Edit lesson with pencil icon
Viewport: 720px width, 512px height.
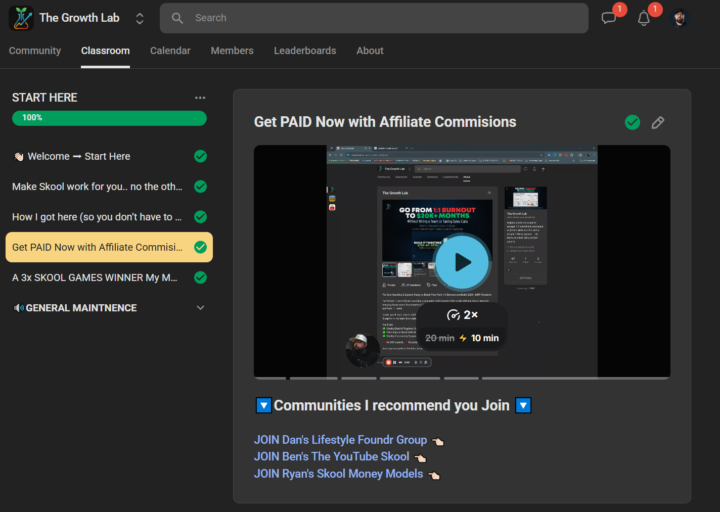tap(658, 123)
